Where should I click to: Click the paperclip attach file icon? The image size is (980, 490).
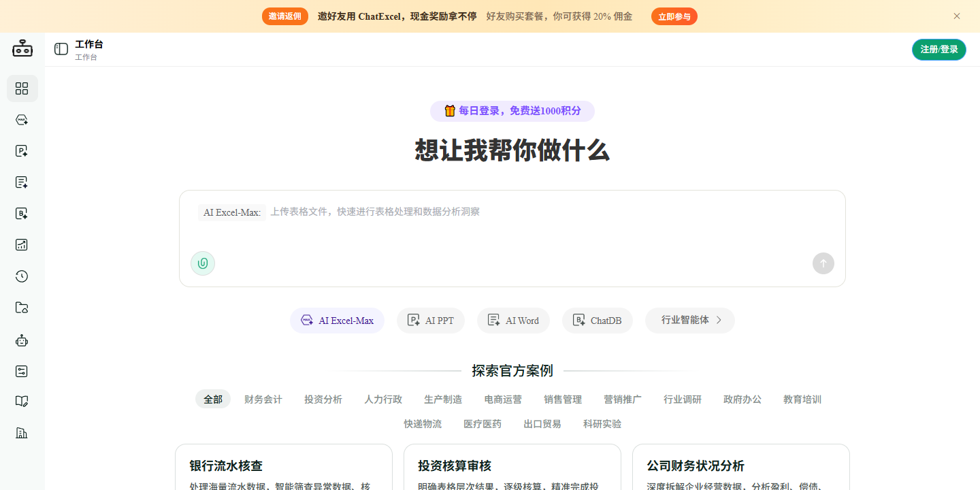[x=203, y=263]
